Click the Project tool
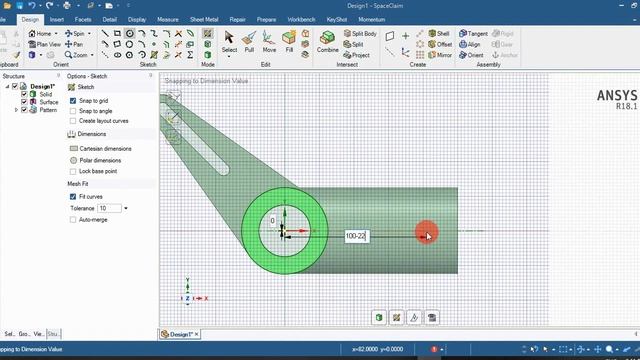640x360 pixels. [x=356, y=55]
